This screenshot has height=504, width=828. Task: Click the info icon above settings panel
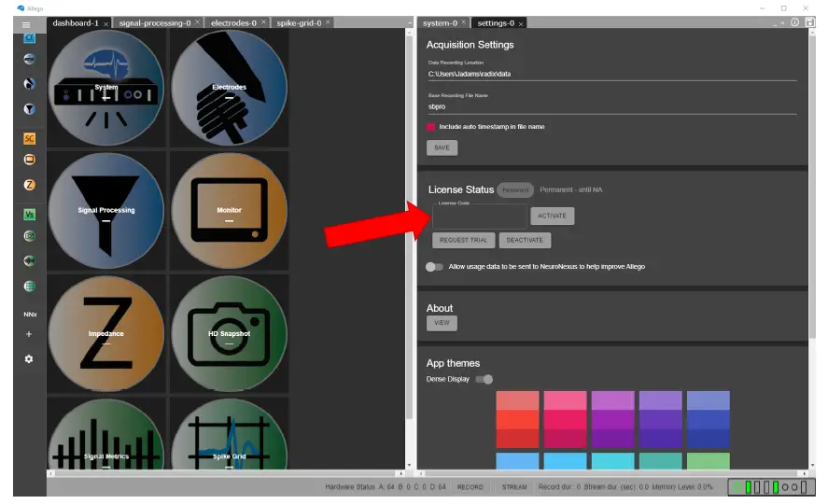coord(794,22)
